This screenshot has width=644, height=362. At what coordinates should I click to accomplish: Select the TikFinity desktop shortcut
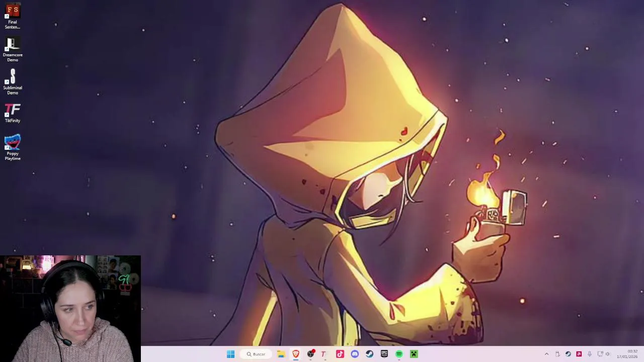click(13, 114)
